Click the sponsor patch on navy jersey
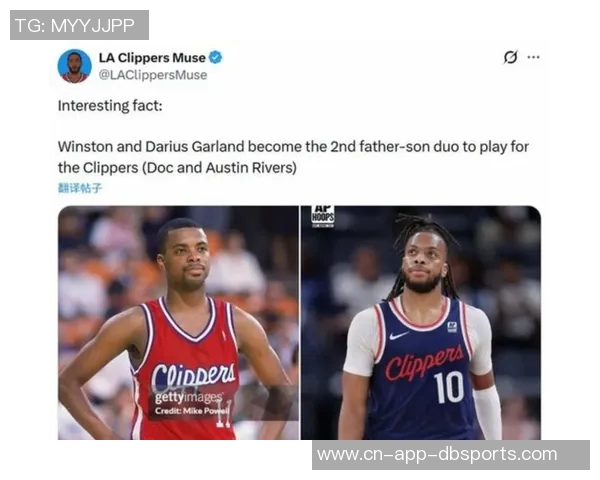The width and height of the screenshot is (600, 480). click(452, 327)
